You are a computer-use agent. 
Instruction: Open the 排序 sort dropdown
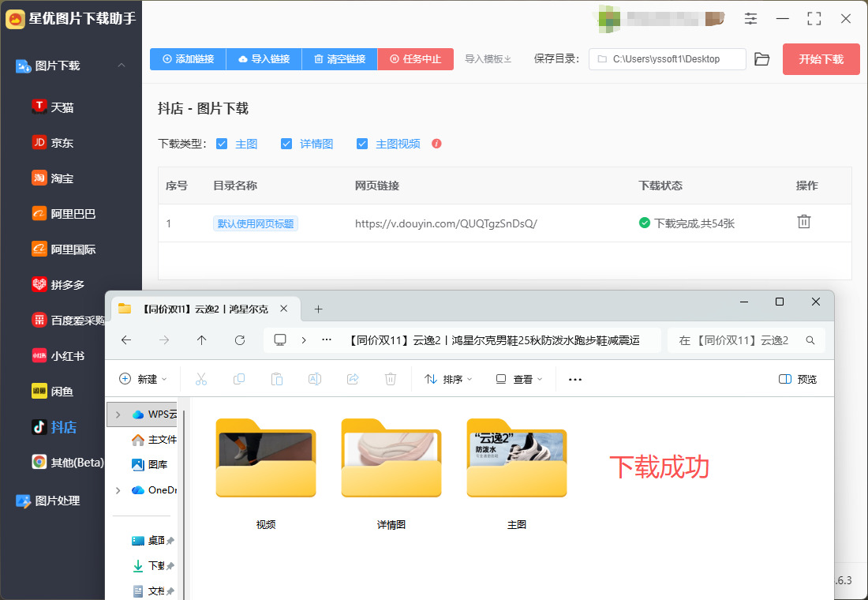[x=448, y=379]
